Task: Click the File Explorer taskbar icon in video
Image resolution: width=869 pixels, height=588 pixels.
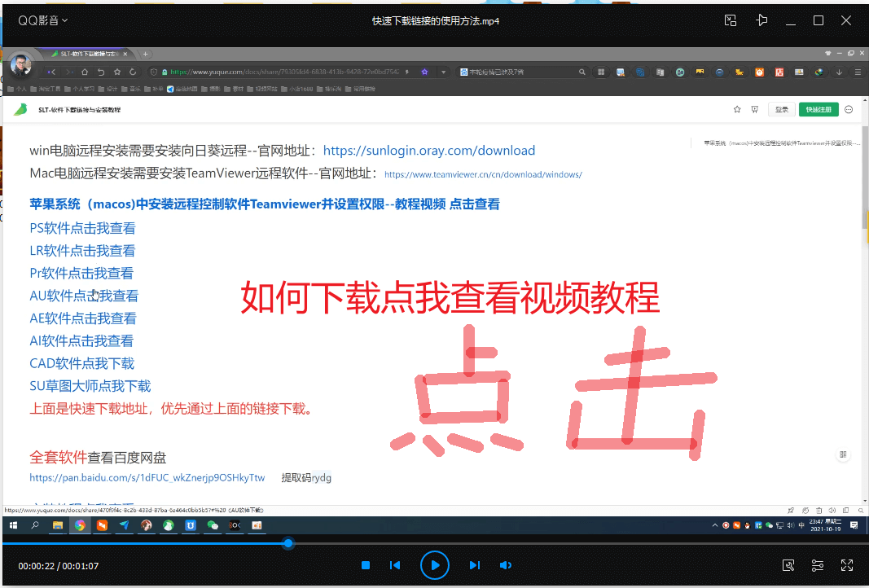Action: pyautogui.click(x=57, y=525)
